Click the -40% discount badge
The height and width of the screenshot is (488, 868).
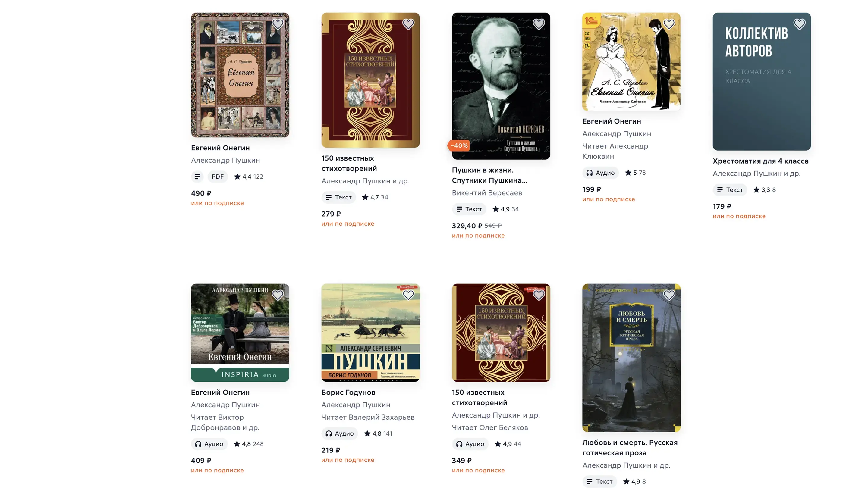459,145
